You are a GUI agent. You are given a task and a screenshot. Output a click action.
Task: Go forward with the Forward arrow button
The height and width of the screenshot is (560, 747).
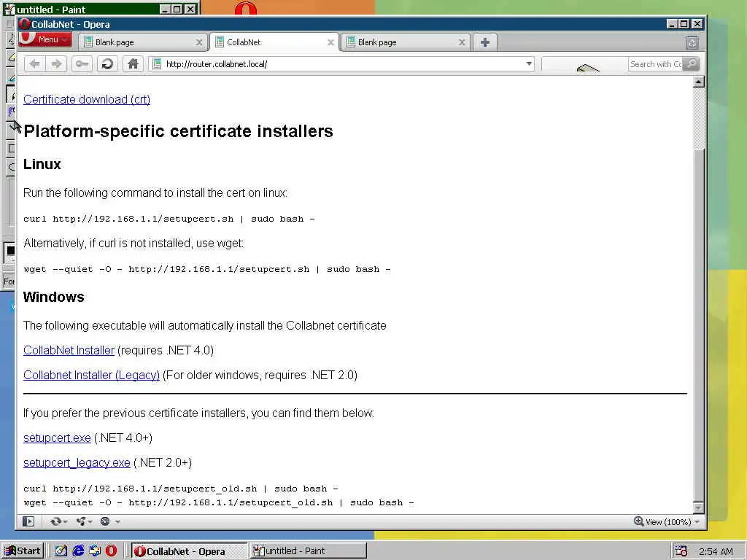point(56,64)
